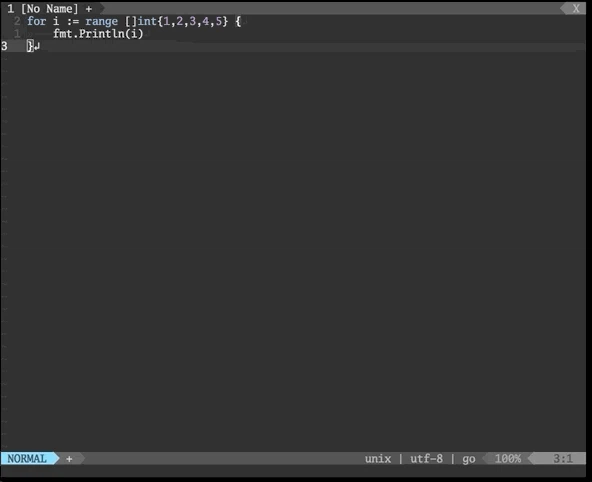Click the 100% position indicator
Image resolution: width=592 pixels, height=482 pixels.
click(x=508, y=459)
